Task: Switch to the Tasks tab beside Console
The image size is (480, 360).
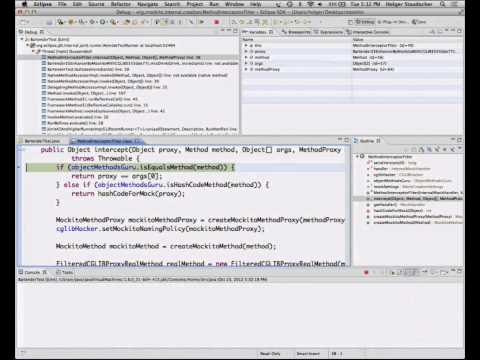Action: [x=64, y=272]
